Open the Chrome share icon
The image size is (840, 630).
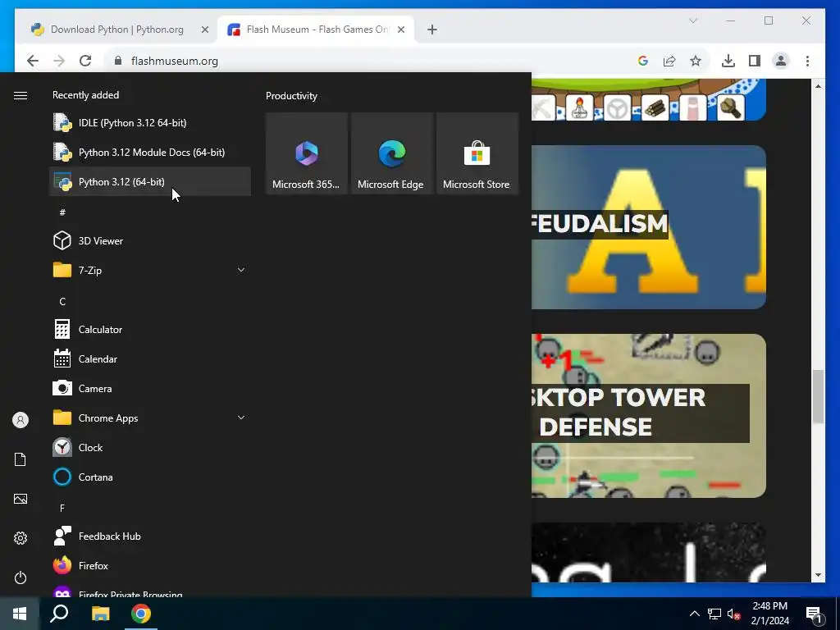[x=669, y=61]
